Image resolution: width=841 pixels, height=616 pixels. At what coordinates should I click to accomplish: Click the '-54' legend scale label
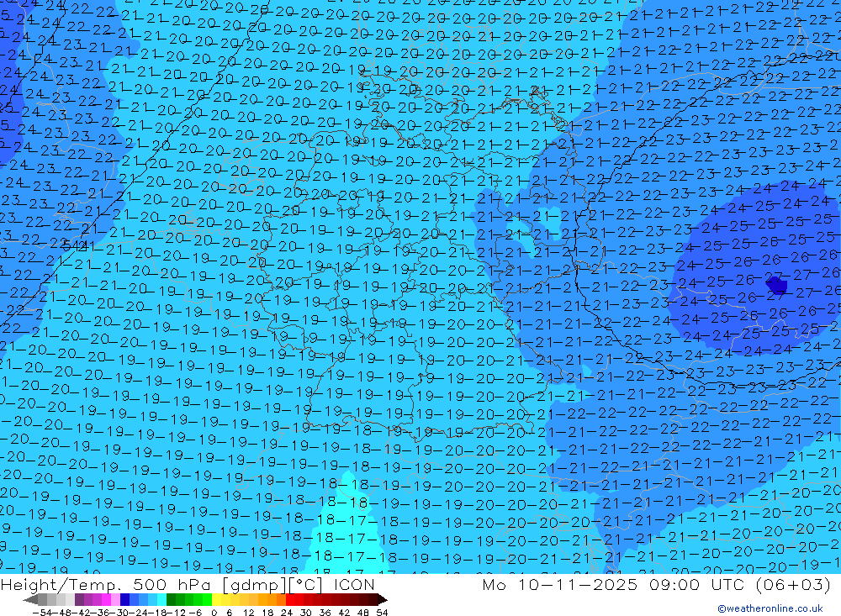42,613
